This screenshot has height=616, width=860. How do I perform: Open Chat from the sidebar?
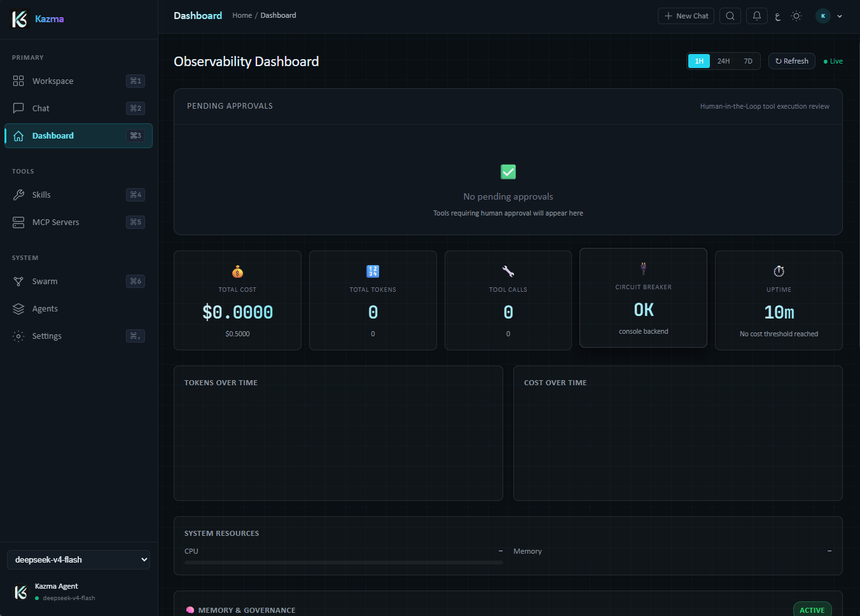(78, 108)
